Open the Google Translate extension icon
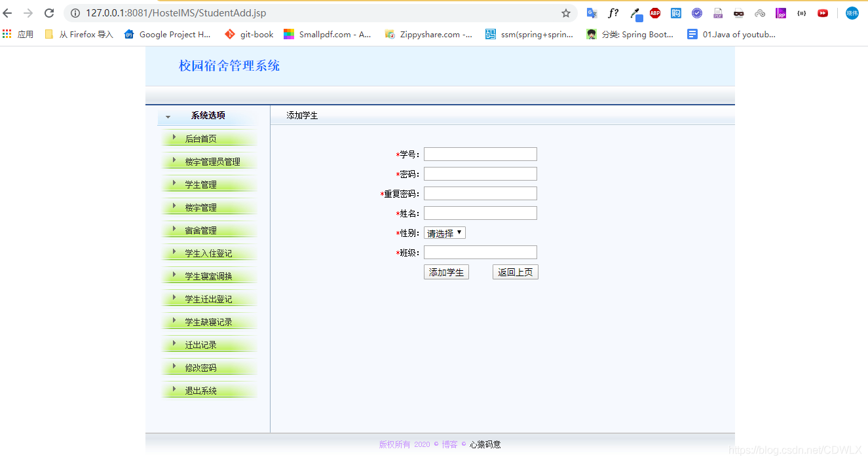Viewport: 868px width, 462px height. pos(592,12)
